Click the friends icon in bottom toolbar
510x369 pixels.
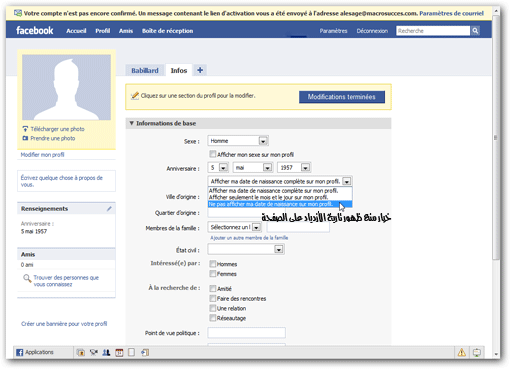click(106, 352)
